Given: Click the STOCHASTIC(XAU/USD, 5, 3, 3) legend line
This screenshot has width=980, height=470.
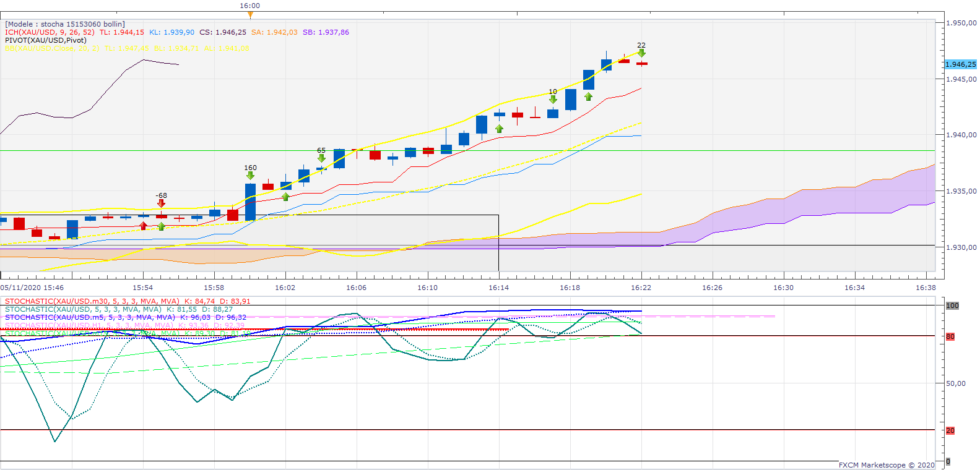Looking at the screenshot, I should click(119, 309).
